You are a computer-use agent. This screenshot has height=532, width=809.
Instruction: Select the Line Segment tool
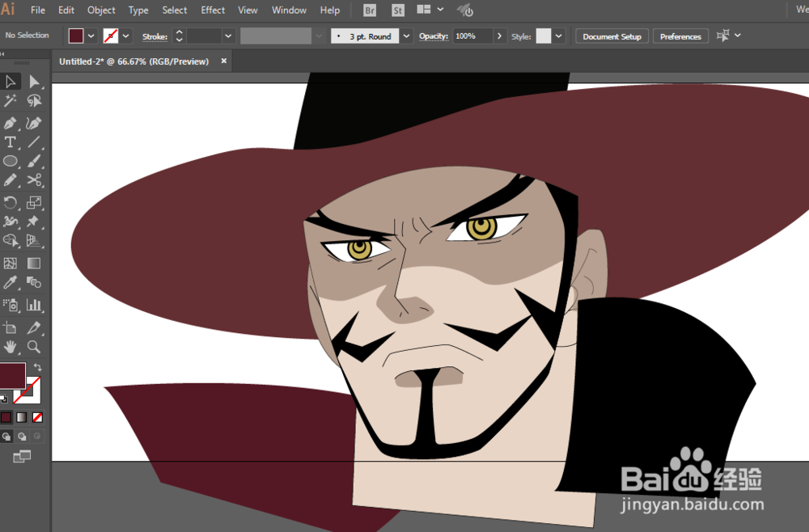(34, 142)
